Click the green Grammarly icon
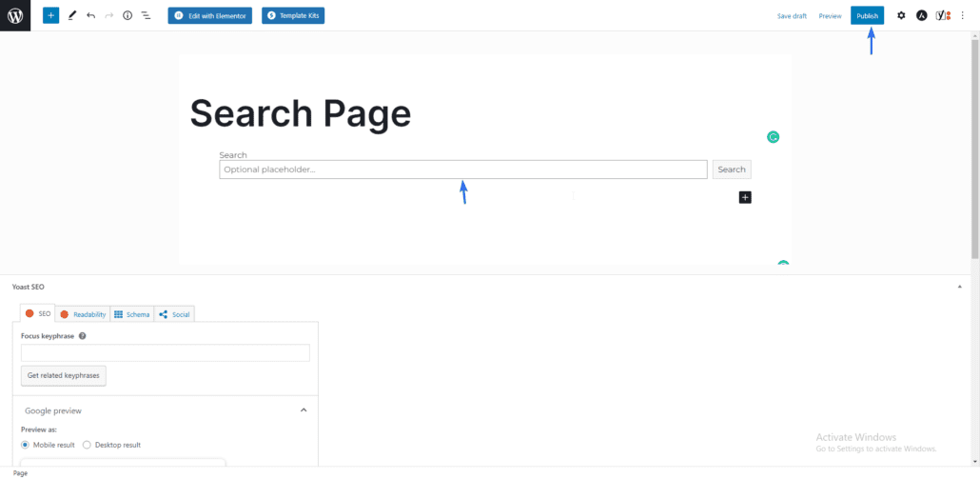 point(774,137)
